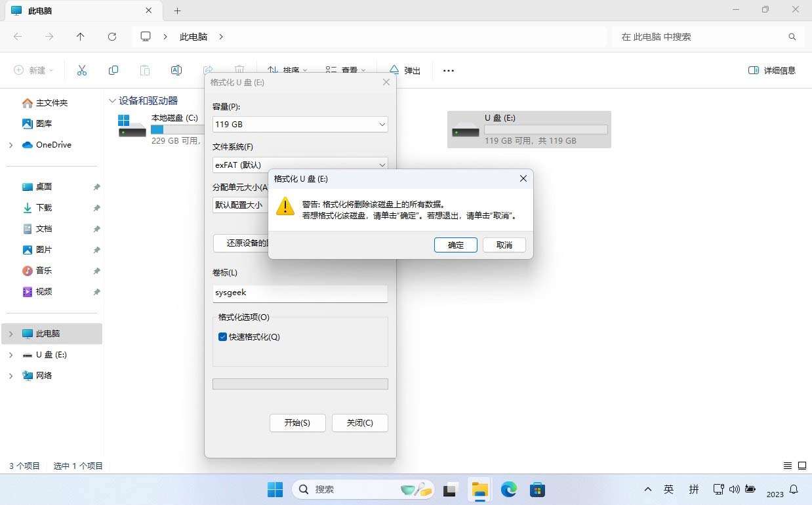This screenshot has width=812, height=505.
Task: Click the cut scissors icon in toolbar
Action: pyautogui.click(x=82, y=70)
